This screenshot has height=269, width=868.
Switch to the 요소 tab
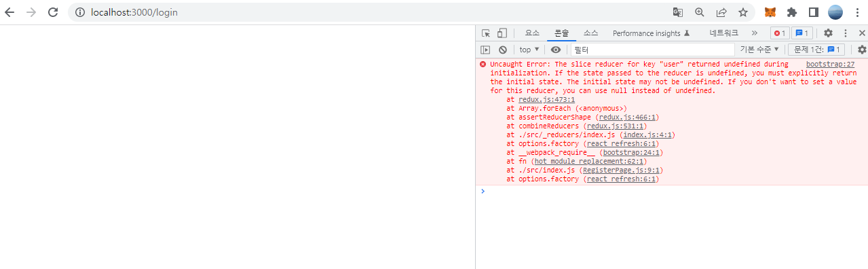(532, 33)
